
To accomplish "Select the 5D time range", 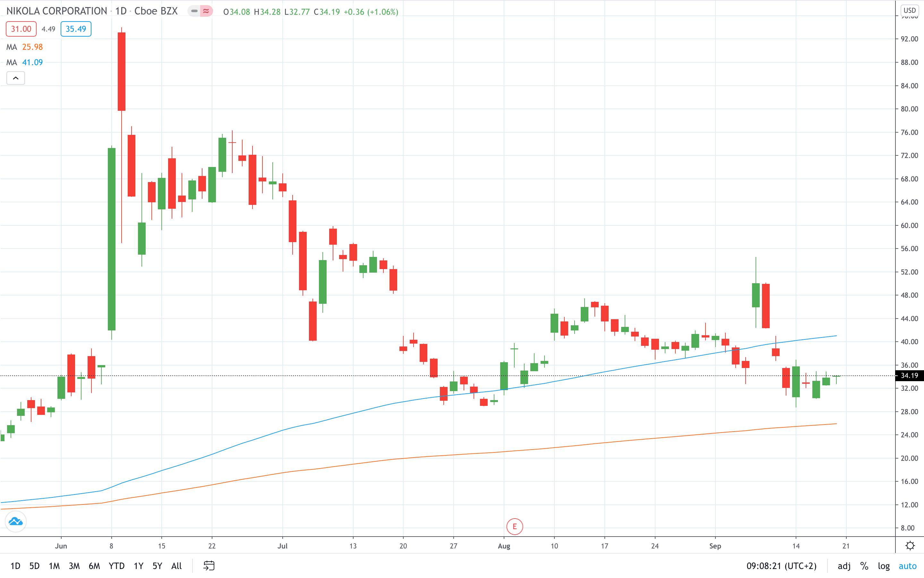I will click(x=34, y=566).
